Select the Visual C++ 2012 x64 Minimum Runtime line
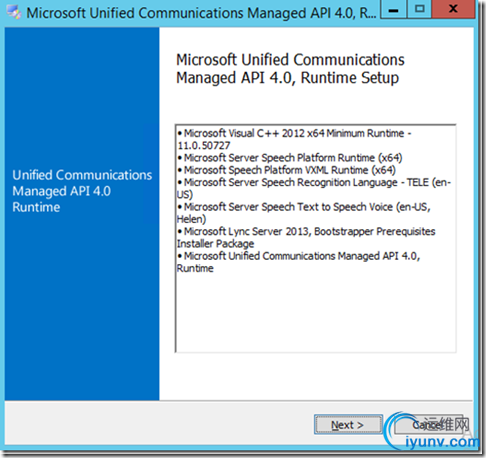The height and width of the screenshot is (458, 486). pyautogui.click(x=294, y=139)
